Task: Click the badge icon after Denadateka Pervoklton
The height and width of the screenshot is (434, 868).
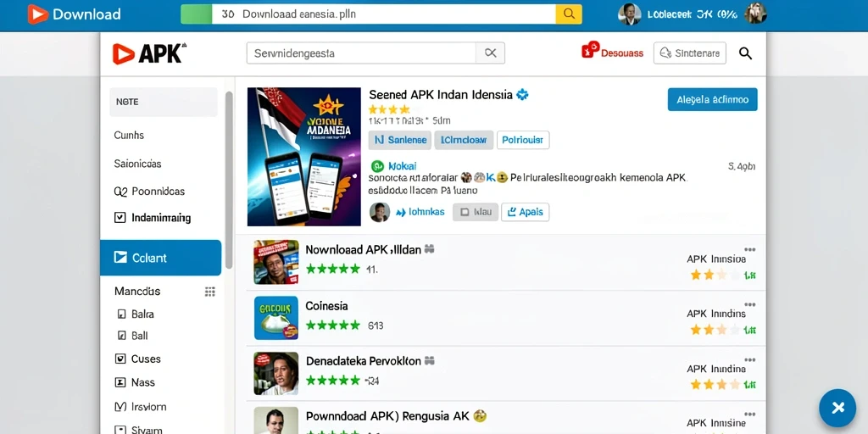Action: [x=429, y=361]
